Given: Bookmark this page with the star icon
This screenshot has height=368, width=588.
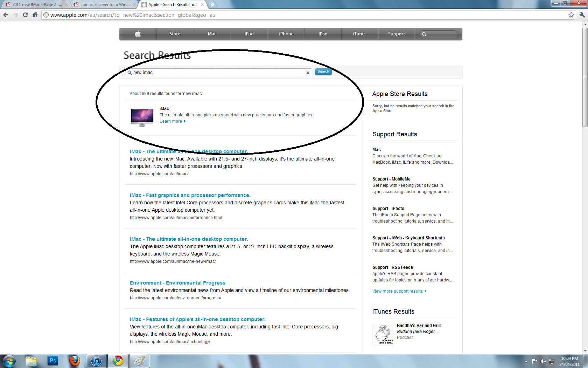Looking at the screenshot, I should 571,15.
